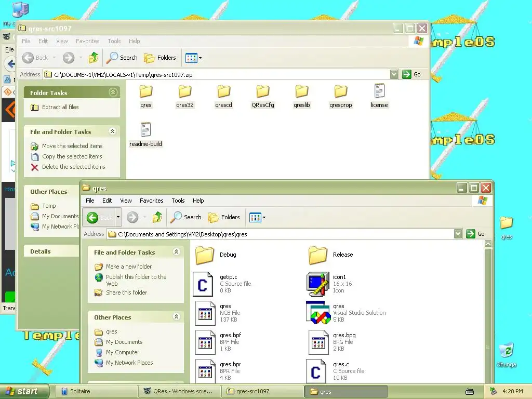
Task: Open address dropdown in qres-src1097 window
Action: [x=394, y=74]
